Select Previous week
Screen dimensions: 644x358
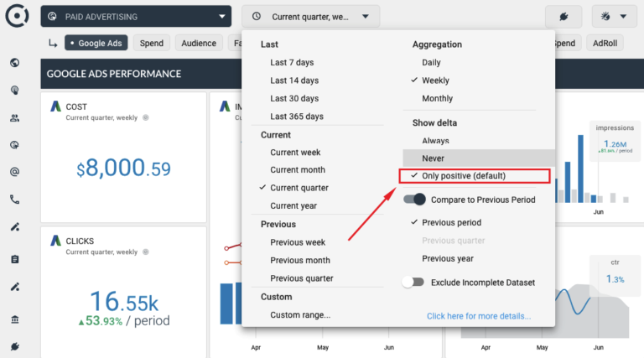click(x=298, y=242)
